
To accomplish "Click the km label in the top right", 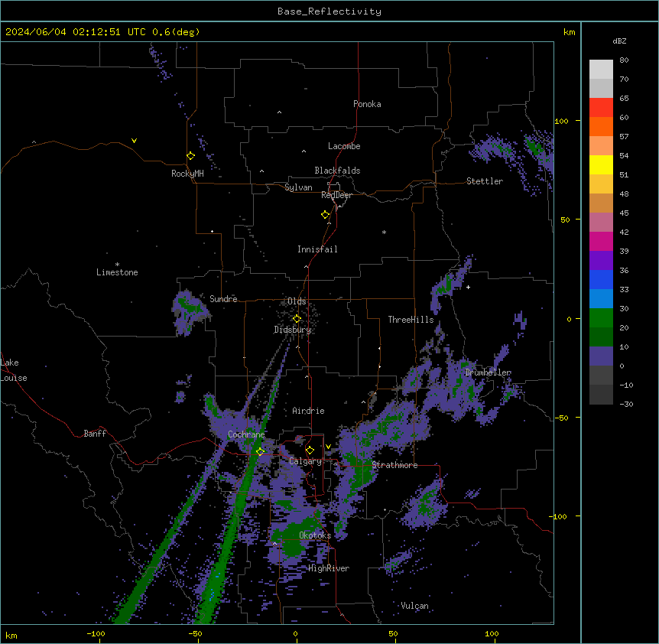I will pos(570,32).
